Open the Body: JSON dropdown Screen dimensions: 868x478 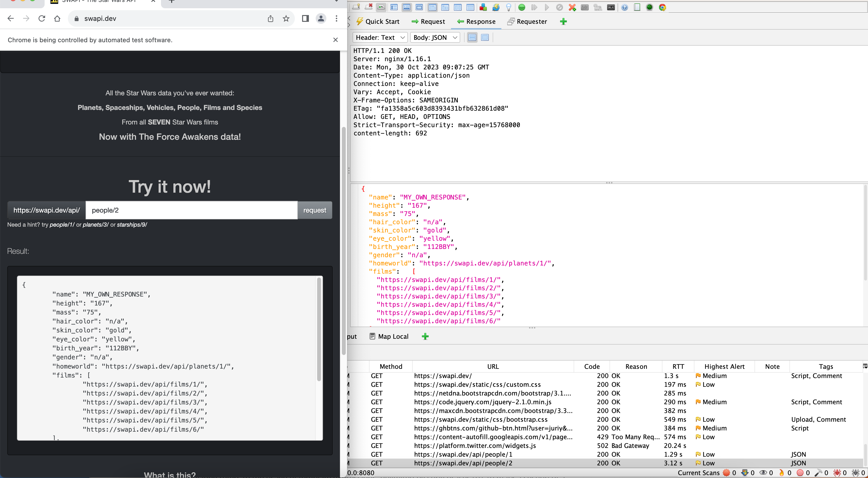(x=435, y=37)
